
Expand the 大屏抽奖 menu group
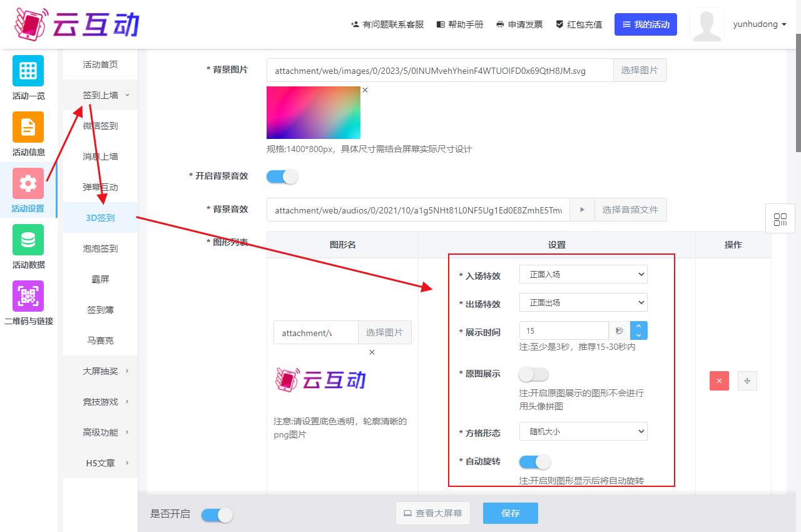(100, 371)
